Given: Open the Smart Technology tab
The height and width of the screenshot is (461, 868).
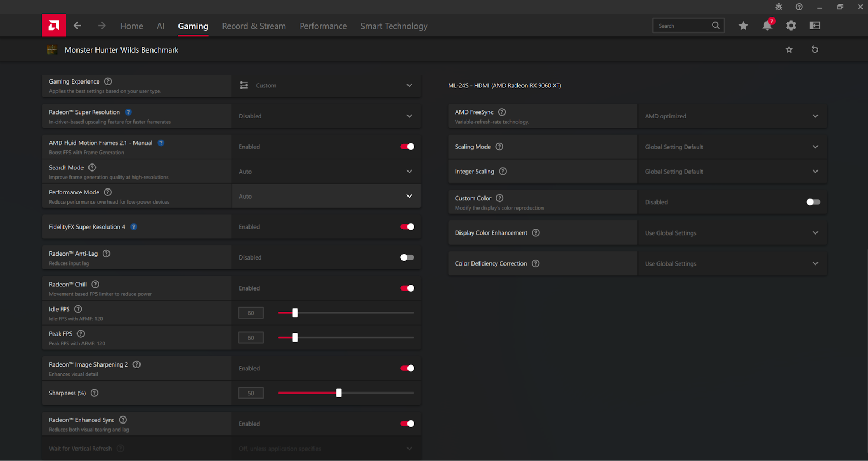Looking at the screenshot, I should click(x=394, y=26).
